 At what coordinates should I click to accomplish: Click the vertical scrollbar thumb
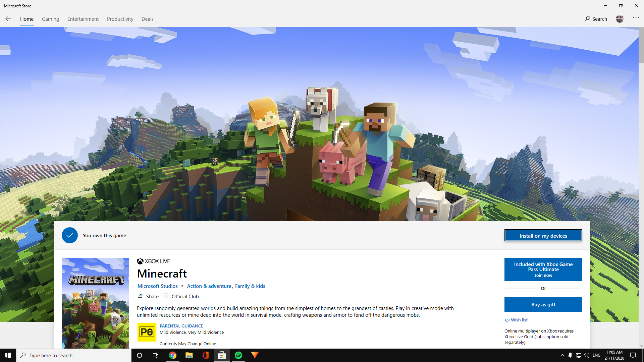641,45
